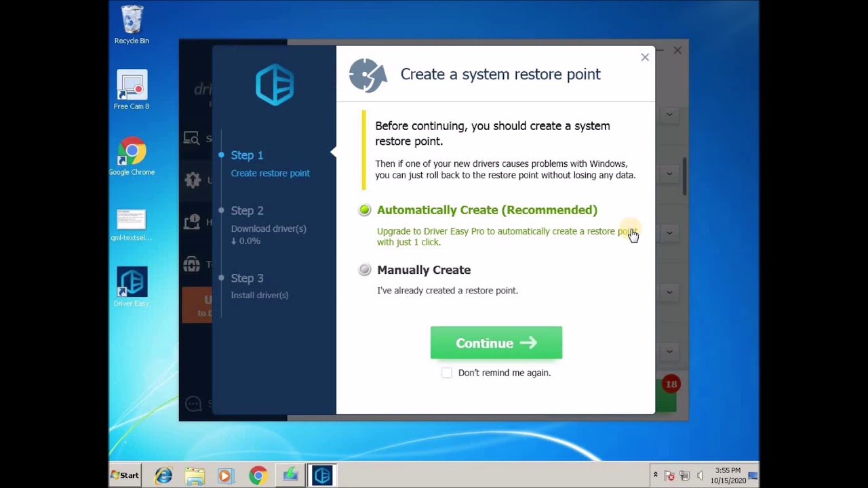Expand second driver row dropdown in main window
The width and height of the screenshot is (868, 488).
pyautogui.click(x=669, y=174)
